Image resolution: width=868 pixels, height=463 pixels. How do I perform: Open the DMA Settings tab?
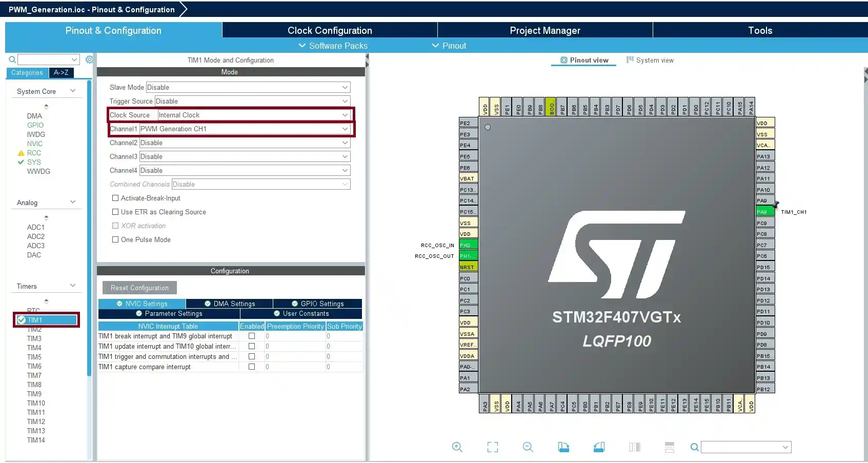tap(230, 304)
